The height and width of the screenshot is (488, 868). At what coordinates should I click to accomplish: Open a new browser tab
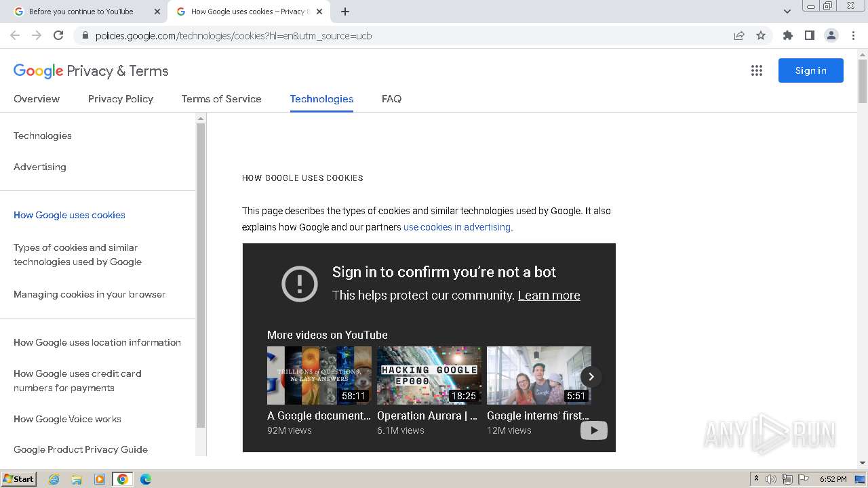[x=345, y=12]
